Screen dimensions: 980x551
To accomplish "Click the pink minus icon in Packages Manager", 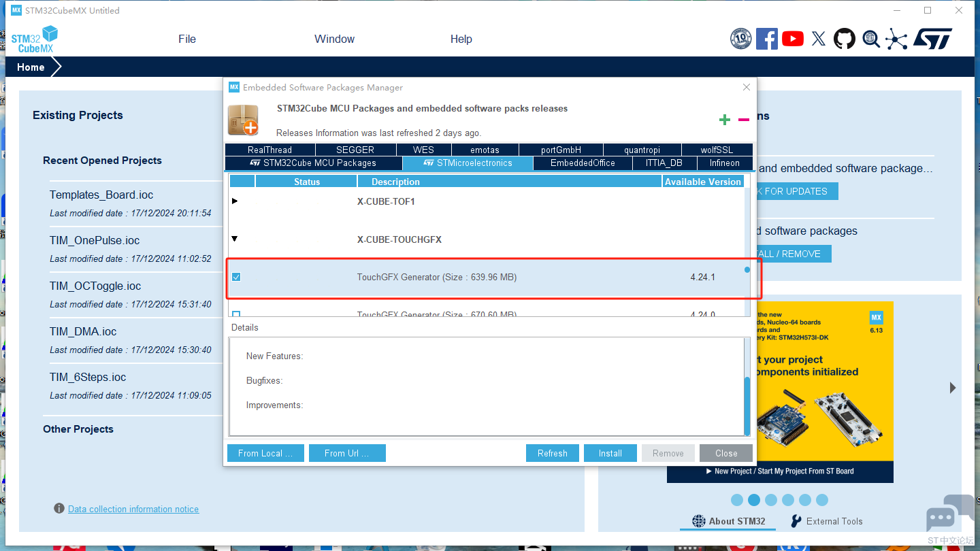I will (x=744, y=120).
